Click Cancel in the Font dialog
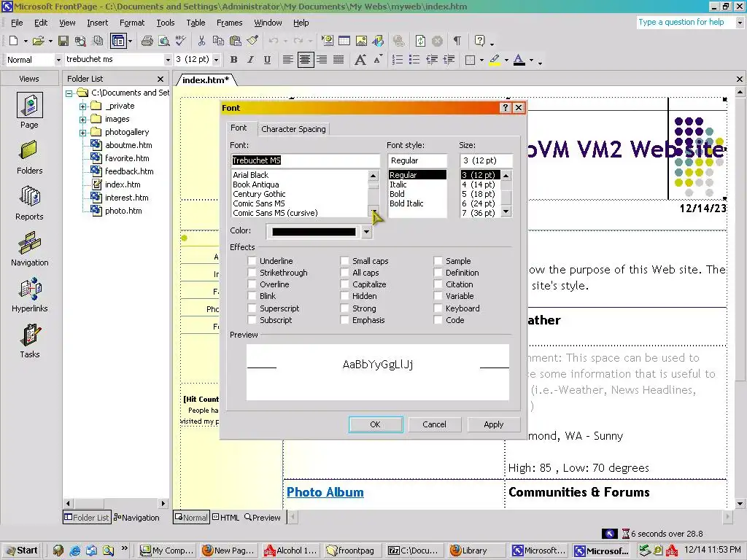This screenshot has width=747, height=560. [x=434, y=424]
